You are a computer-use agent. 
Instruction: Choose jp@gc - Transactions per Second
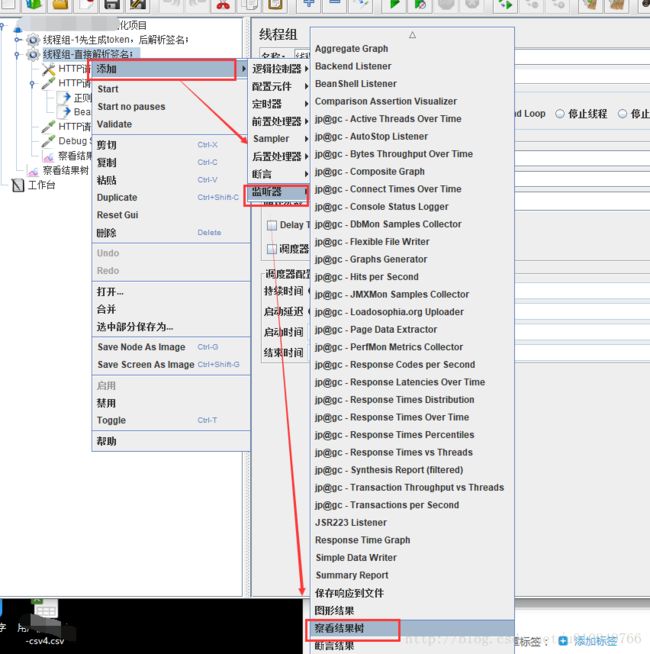click(413, 505)
